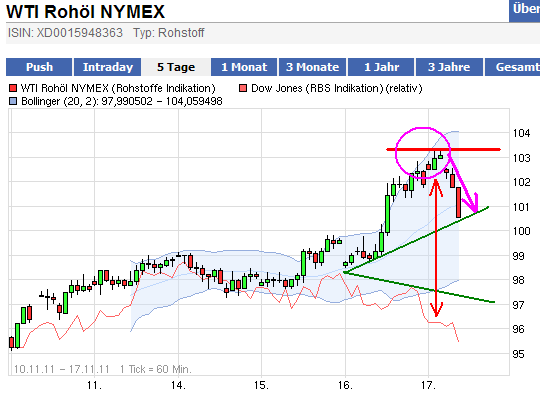Click the 10.11.11 – 17.11.11 date range text

click(61, 369)
